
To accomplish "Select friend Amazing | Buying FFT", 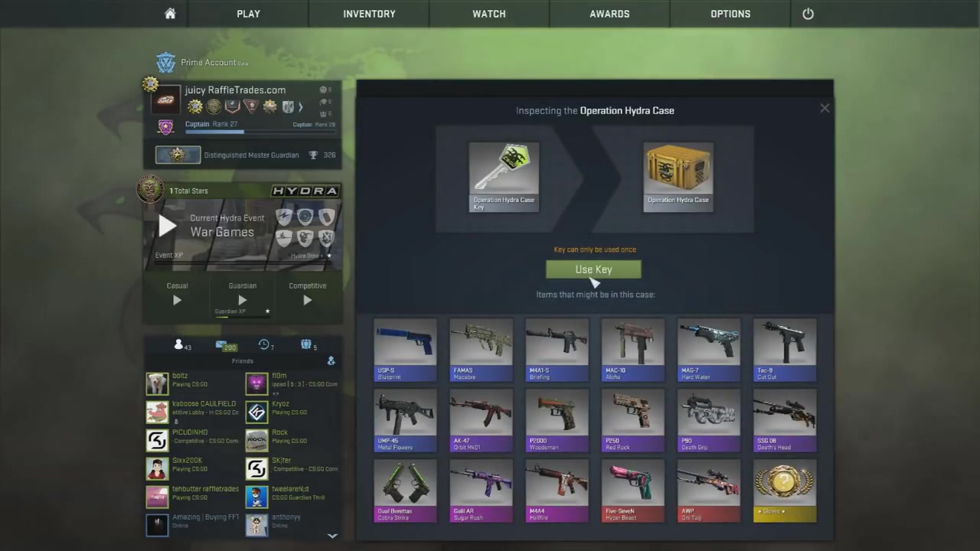I will pos(193,525).
